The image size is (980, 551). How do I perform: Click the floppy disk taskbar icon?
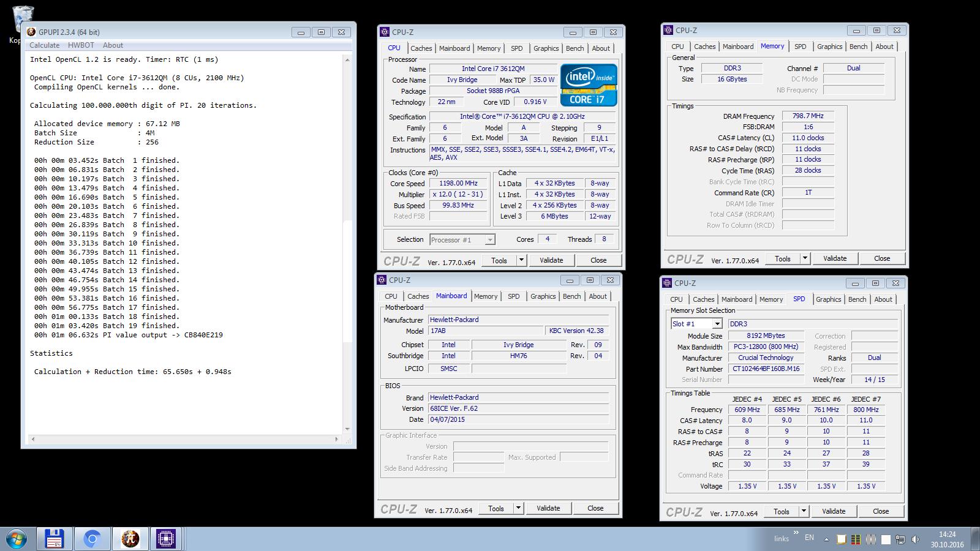[x=55, y=539]
